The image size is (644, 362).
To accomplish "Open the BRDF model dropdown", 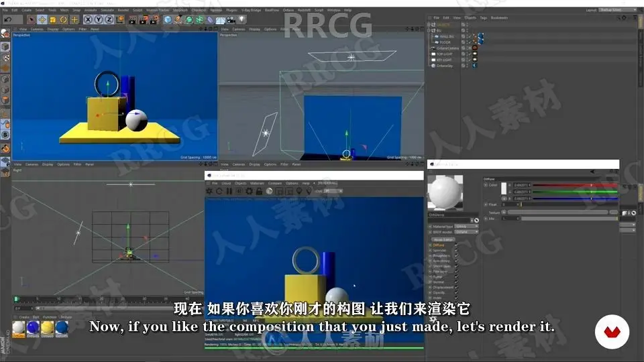I will 467,232.
